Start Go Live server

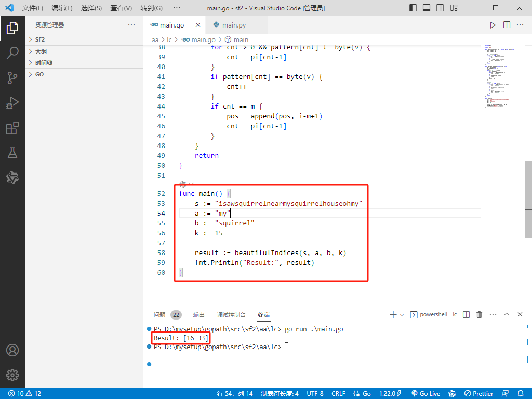426,394
